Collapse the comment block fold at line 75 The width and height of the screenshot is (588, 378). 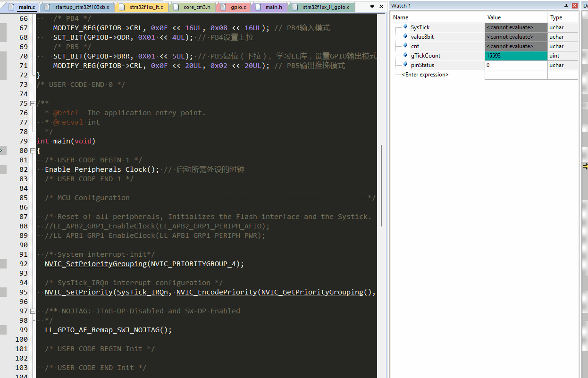(32, 103)
